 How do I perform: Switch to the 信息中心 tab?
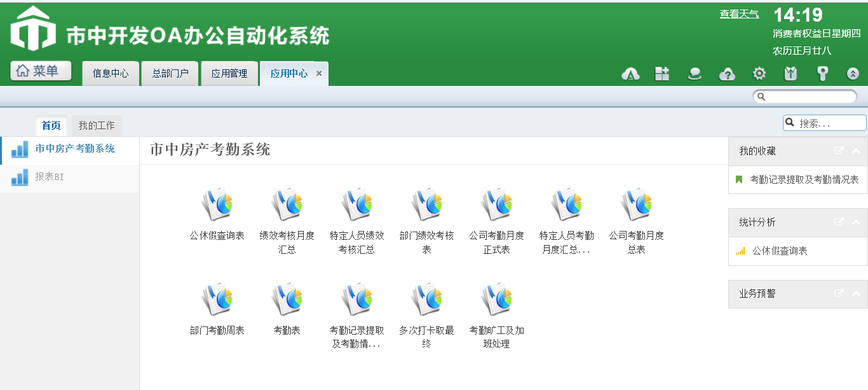point(111,74)
